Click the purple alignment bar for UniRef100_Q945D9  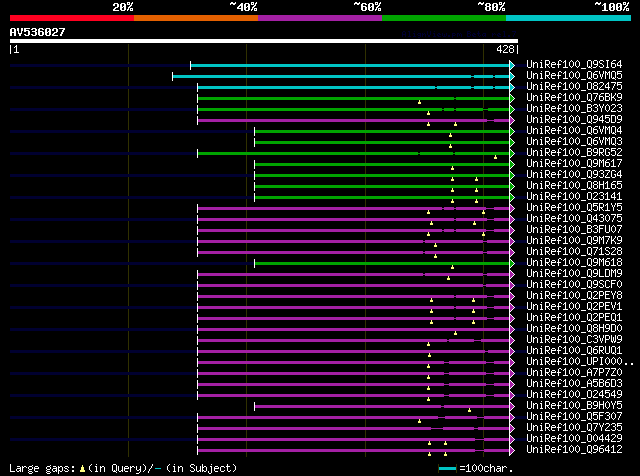[353, 120]
